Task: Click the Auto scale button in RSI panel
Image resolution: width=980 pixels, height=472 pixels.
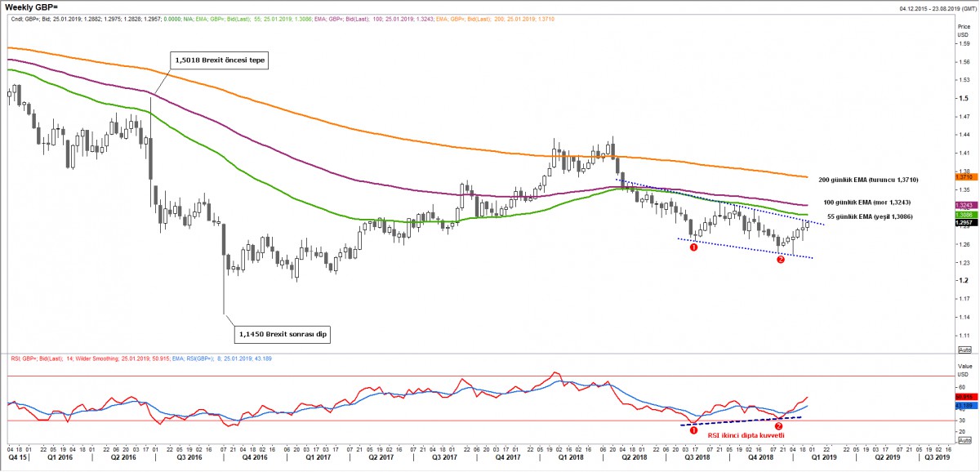Action: point(963,439)
